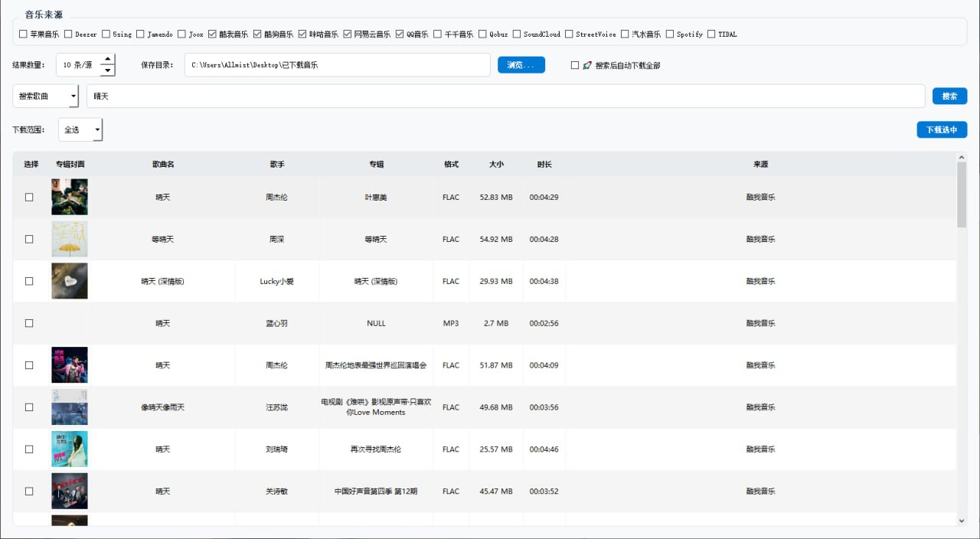
Task: Click the 叶惠美 album cover thumbnail
Action: click(x=70, y=197)
